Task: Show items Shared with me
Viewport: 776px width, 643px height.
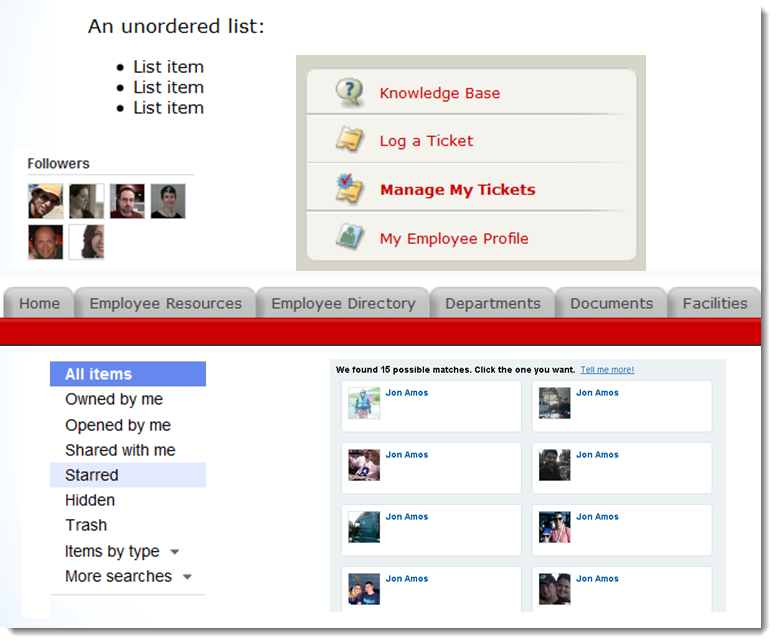Action: click(x=120, y=450)
